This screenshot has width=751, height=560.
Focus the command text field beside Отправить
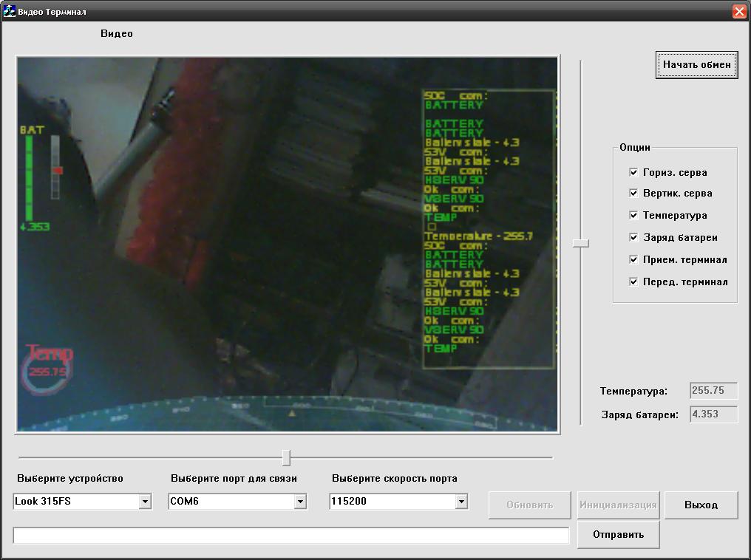tap(290, 535)
